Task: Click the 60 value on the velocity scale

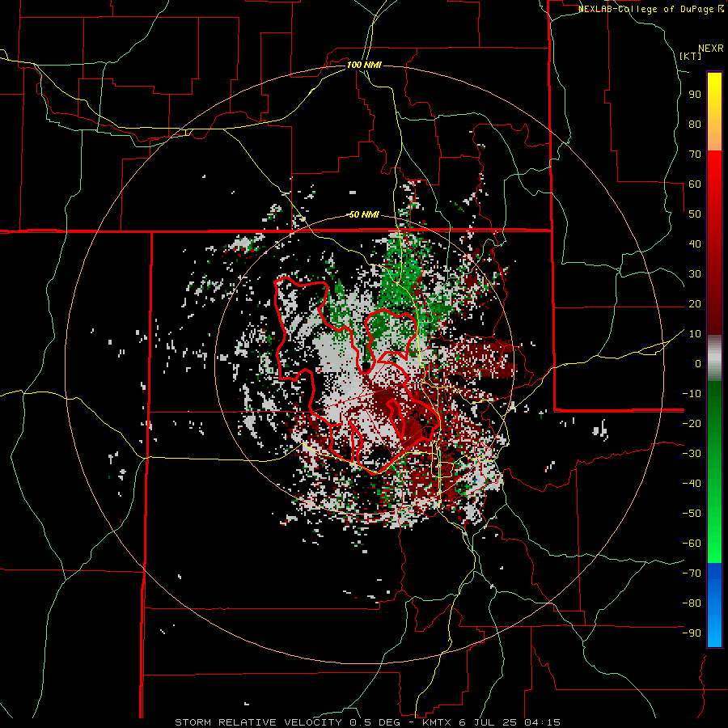Action: coord(695,184)
